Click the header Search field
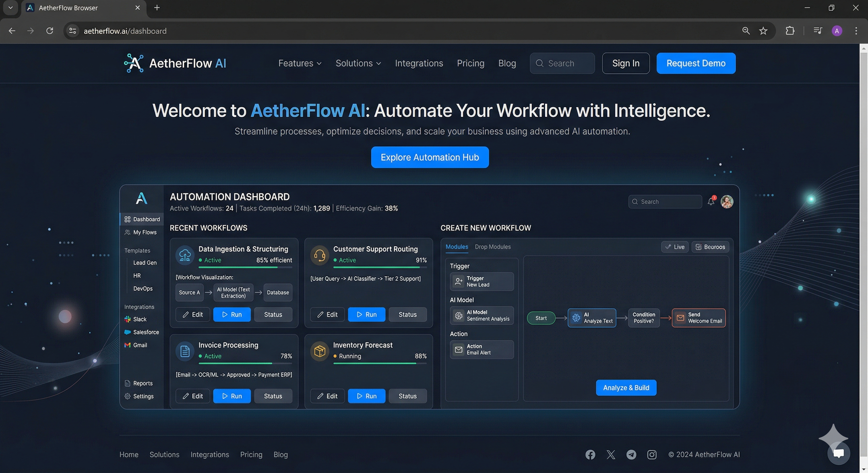The image size is (868, 473). click(x=562, y=63)
